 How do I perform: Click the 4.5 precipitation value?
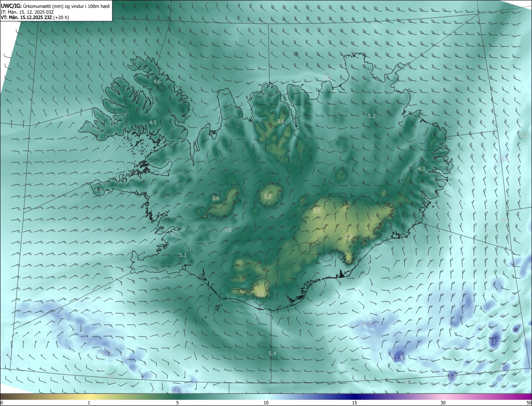coord(153,122)
